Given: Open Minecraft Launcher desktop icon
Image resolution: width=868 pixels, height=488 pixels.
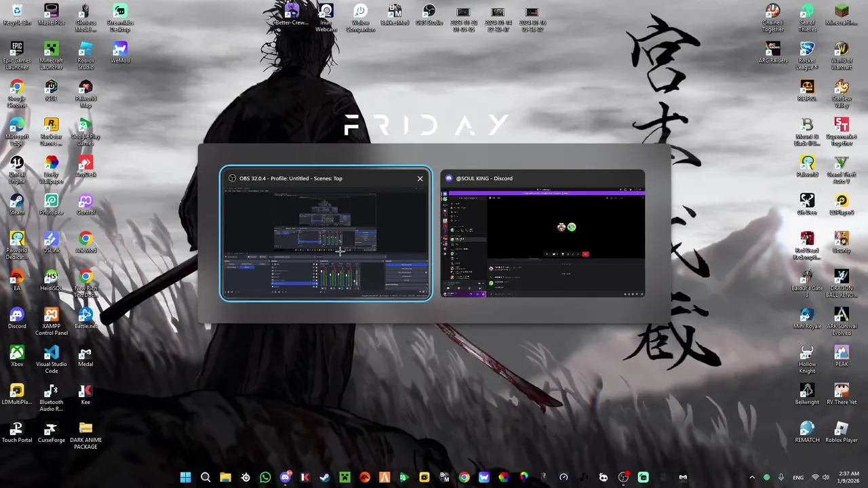Looking at the screenshot, I should tap(51, 56).
